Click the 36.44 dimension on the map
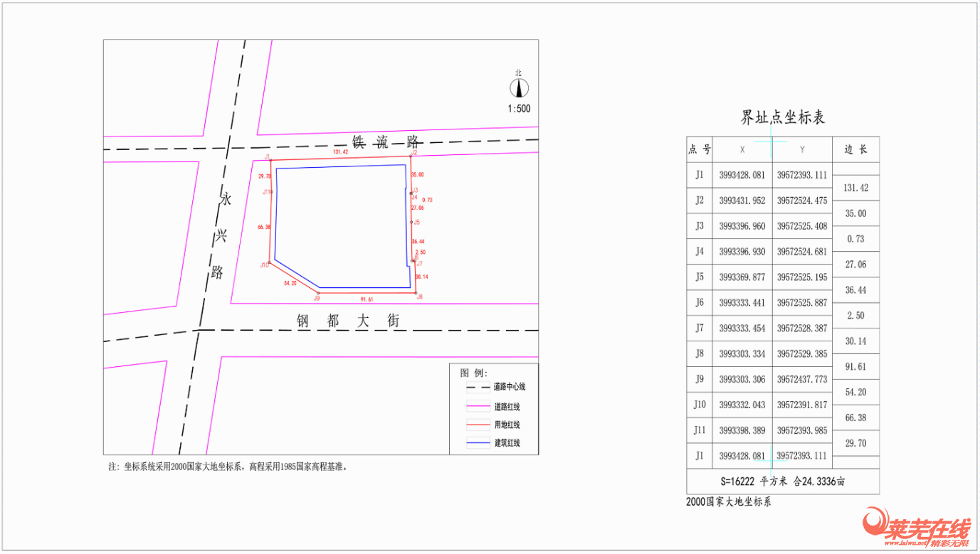This screenshot has width=980, height=554. pos(418,241)
